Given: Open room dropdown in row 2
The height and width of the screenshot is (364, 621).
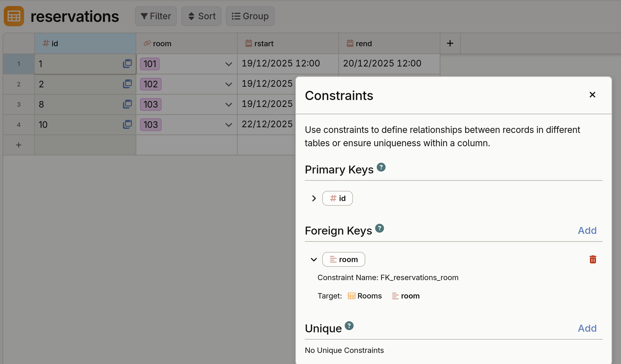Looking at the screenshot, I should [x=228, y=84].
